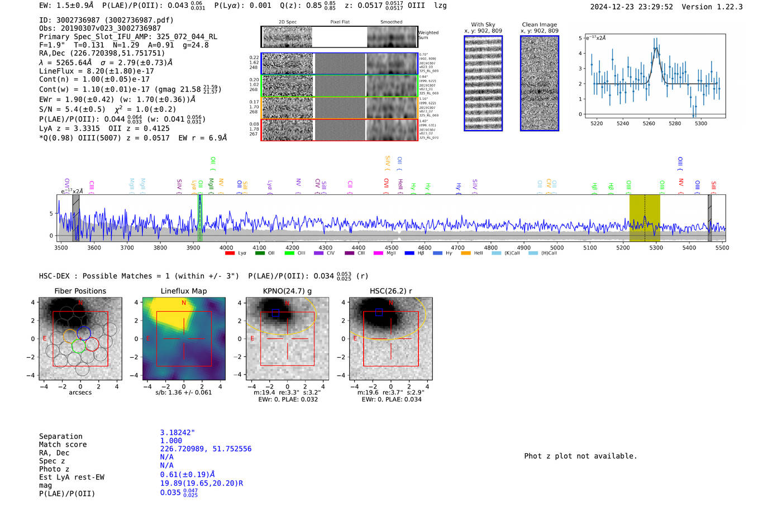Click the 'EWr = 1.90(±0.42)' line
The height and width of the screenshot is (532, 782).
pos(117,99)
